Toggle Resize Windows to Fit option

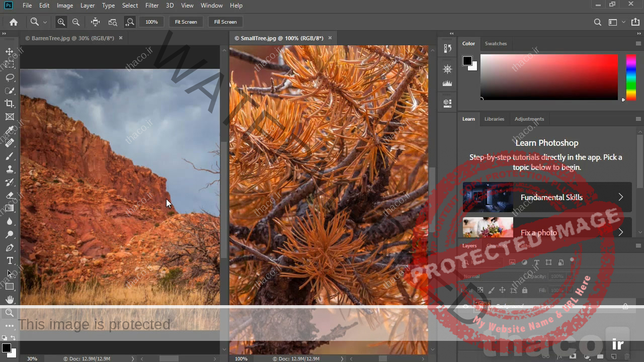pos(95,22)
